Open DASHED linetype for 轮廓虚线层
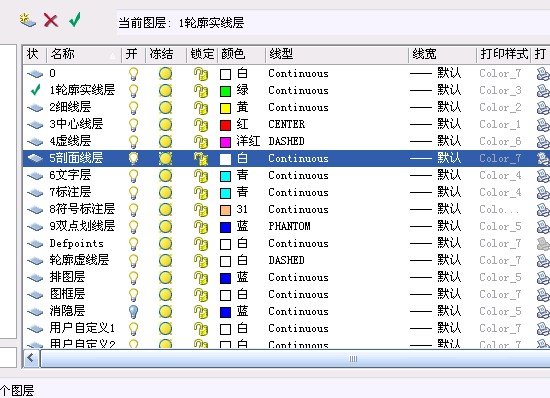Screen dimensions: 550x398 [286, 261]
